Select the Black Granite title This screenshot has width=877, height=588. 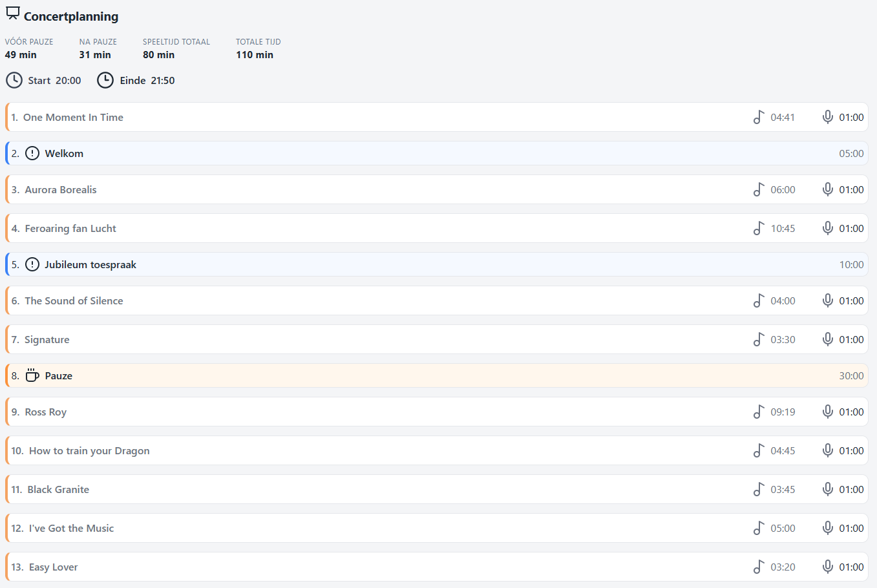[58, 489]
